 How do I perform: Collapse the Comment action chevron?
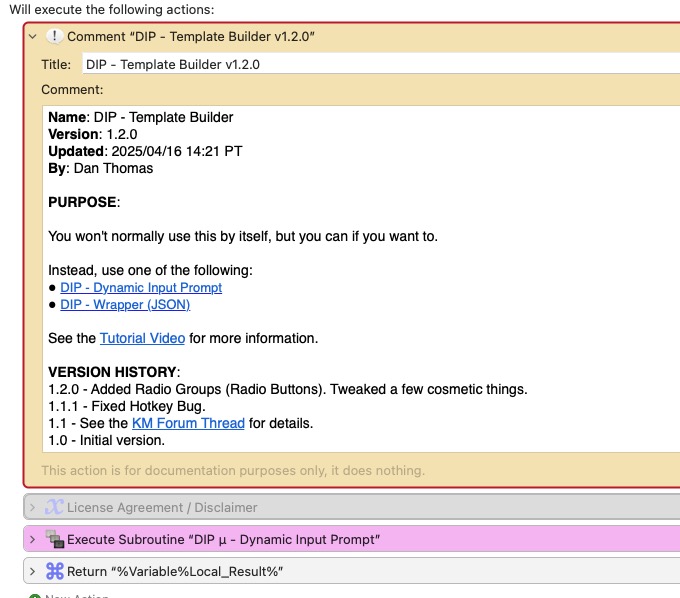tap(33, 37)
